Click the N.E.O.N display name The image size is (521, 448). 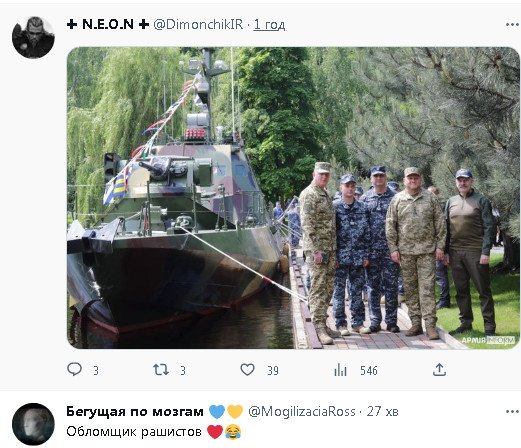pyautogui.click(x=108, y=24)
